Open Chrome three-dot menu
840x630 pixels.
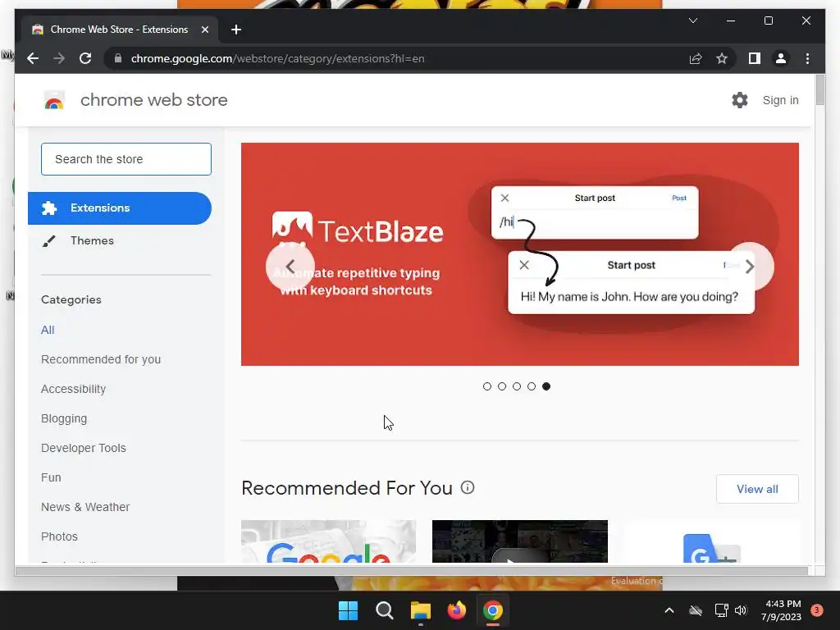[807, 58]
